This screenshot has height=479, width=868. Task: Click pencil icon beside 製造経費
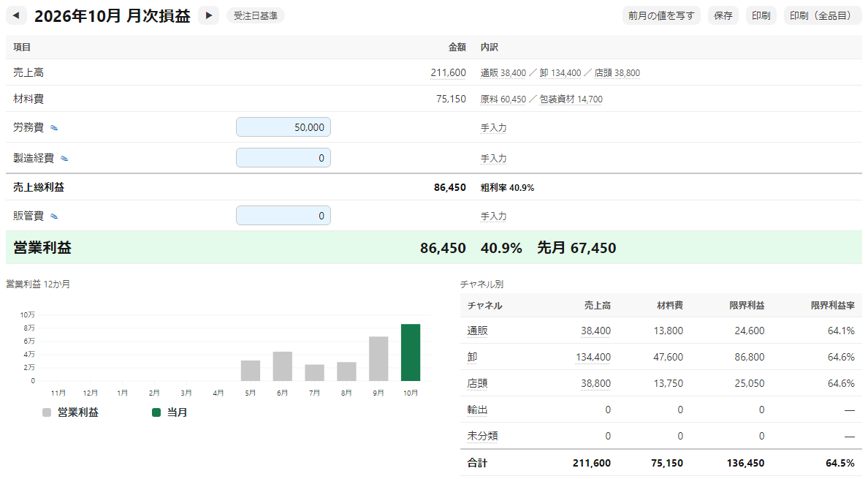(64, 159)
